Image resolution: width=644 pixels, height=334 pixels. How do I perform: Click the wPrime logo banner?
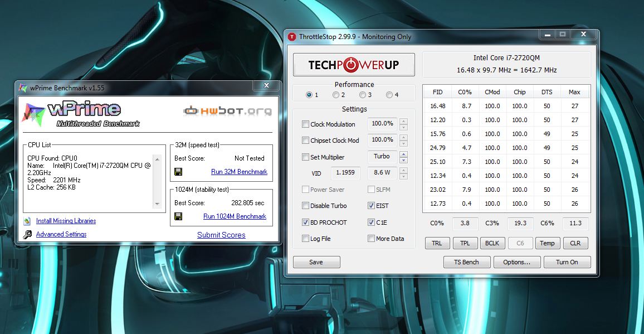[x=81, y=114]
